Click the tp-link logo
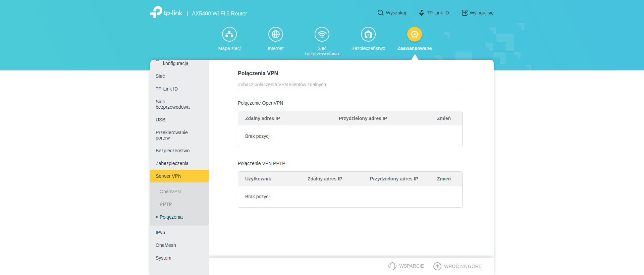Image resolution: width=644 pixels, height=275 pixels. pyautogui.click(x=166, y=13)
